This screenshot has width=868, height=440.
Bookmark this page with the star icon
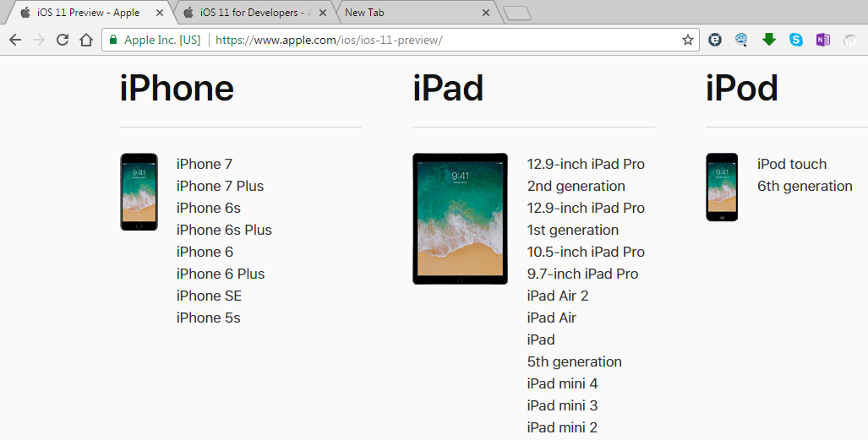687,40
